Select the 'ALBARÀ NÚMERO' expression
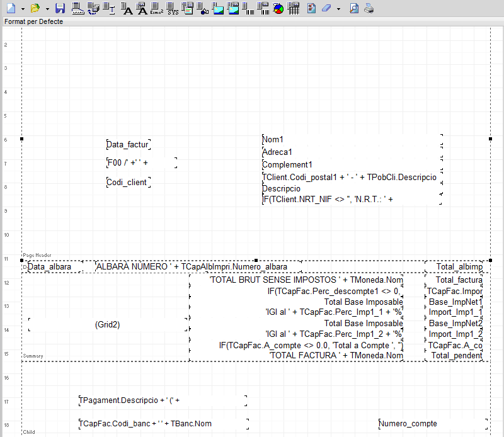Image resolution: width=504 pixels, height=437 pixels. 198,267
